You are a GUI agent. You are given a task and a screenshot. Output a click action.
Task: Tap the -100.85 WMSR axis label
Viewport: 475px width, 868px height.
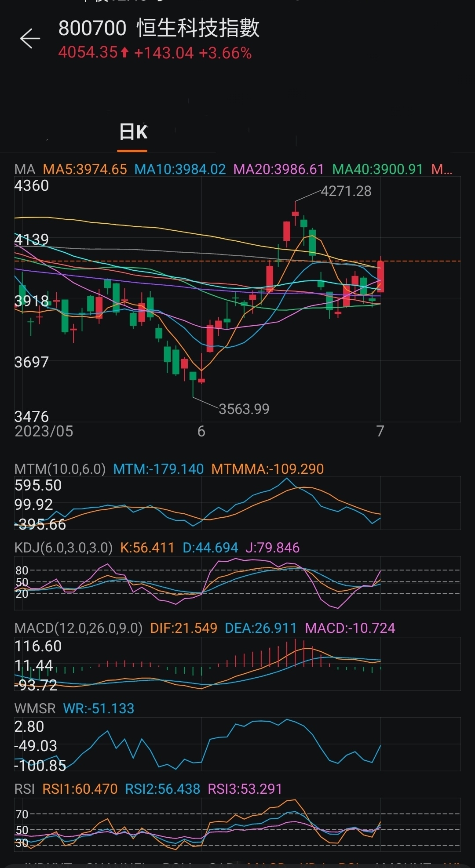click(x=40, y=766)
